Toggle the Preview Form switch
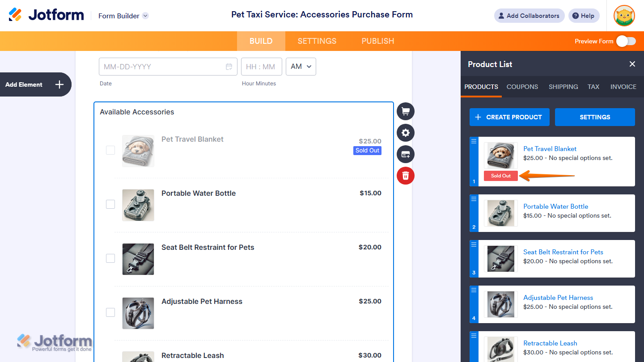This screenshot has height=362, width=644. click(626, 41)
